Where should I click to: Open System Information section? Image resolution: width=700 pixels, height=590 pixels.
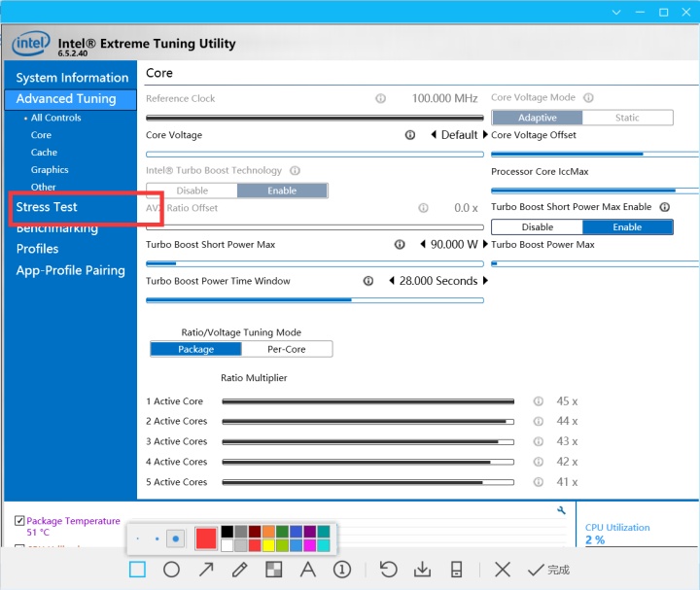pyautogui.click(x=72, y=78)
